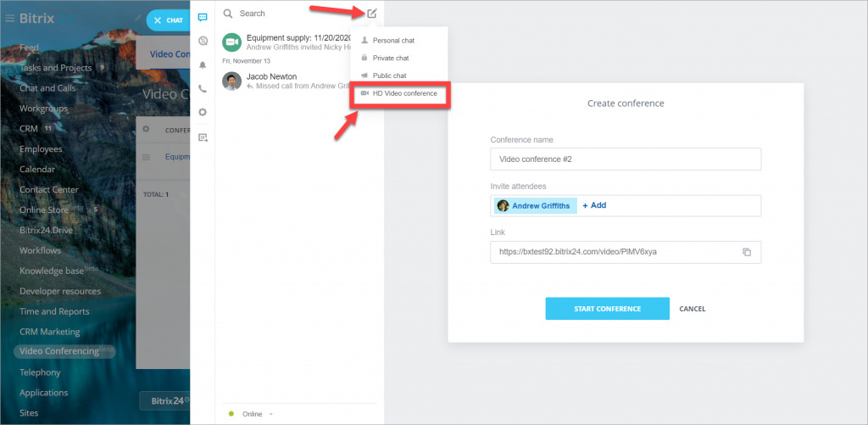The width and height of the screenshot is (868, 425).
Task: Open Chat and Calls
Action: click(x=47, y=88)
